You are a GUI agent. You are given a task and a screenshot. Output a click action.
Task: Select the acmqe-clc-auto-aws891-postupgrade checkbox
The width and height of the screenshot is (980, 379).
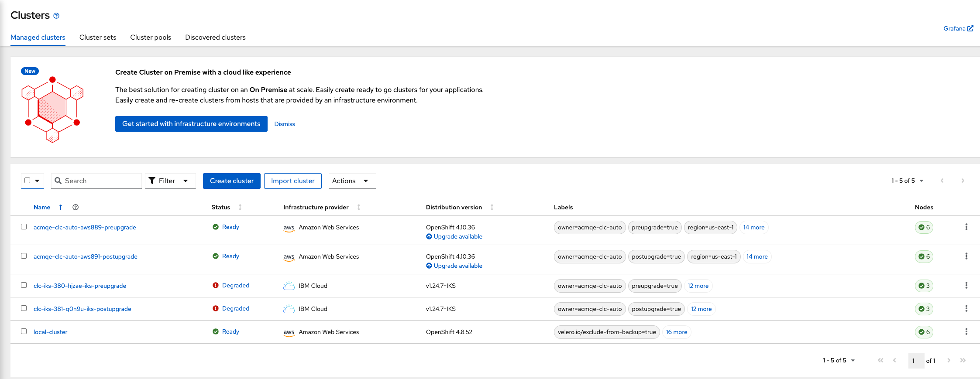point(24,256)
